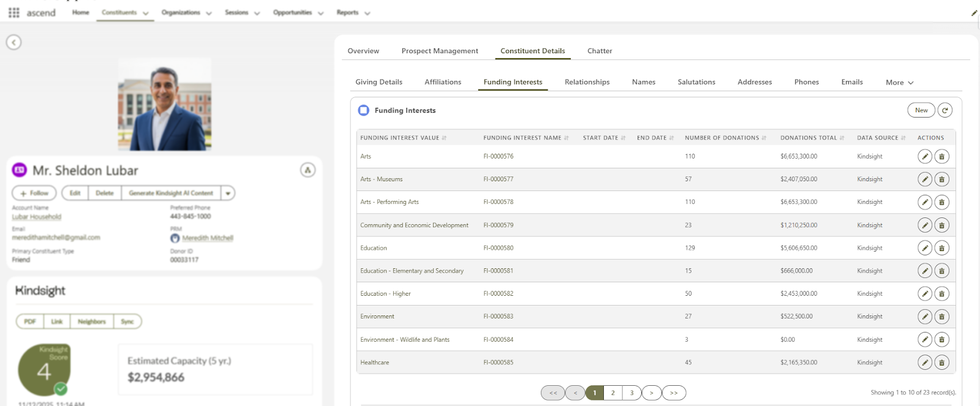Jump to last page of records
The image size is (980, 406).
click(674, 393)
